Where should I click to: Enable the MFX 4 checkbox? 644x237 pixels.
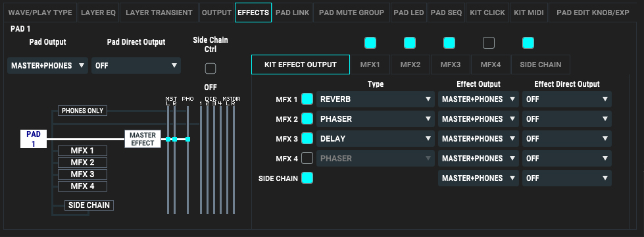[307, 158]
